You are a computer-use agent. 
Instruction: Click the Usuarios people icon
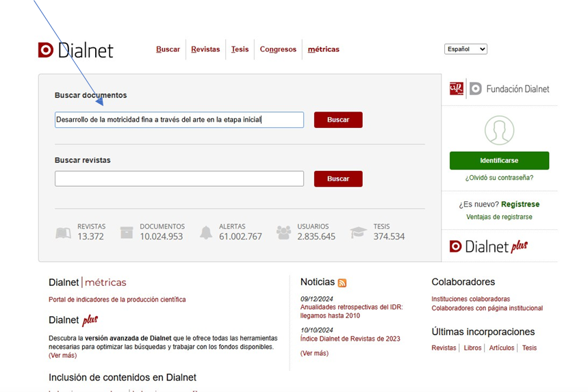283,233
